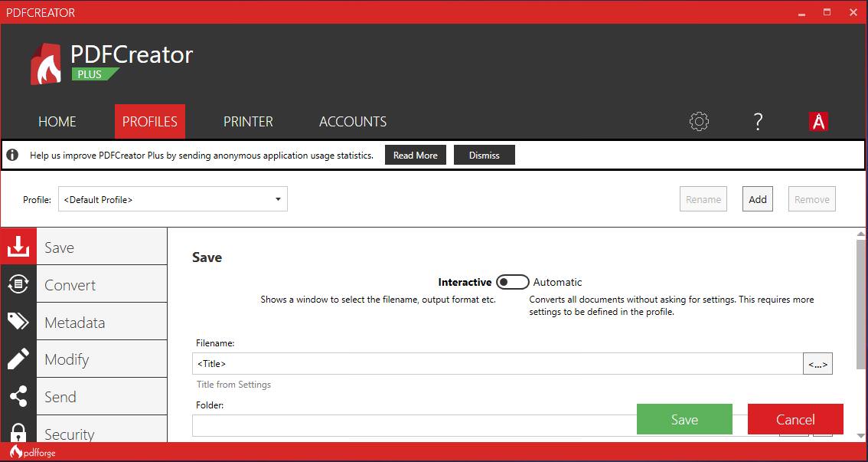Click the 'Title from Settings' preview text
Image resolution: width=868 pixels, height=462 pixels.
tap(233, 385)
